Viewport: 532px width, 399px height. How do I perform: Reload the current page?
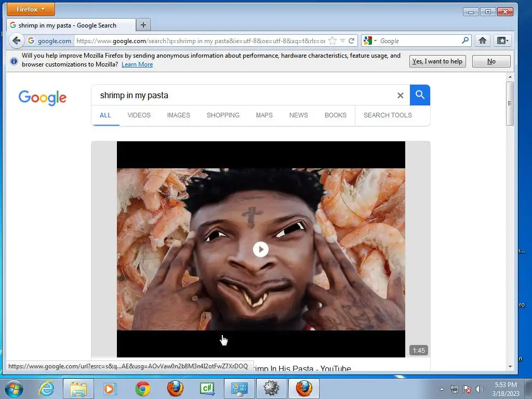352,41
